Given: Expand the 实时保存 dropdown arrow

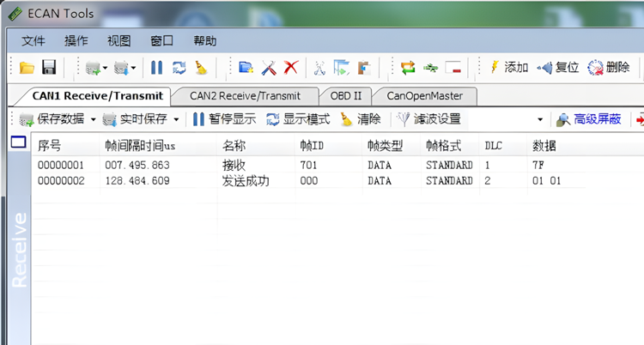Looking at the screenshot, I should coord(176,119).
